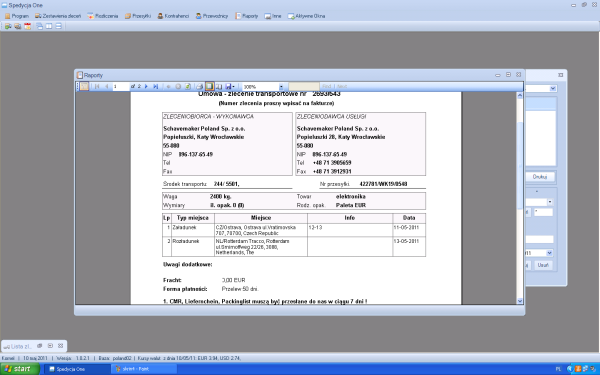Open the Rozliczenia menu

pyautogui.click(x=103, y=16)
